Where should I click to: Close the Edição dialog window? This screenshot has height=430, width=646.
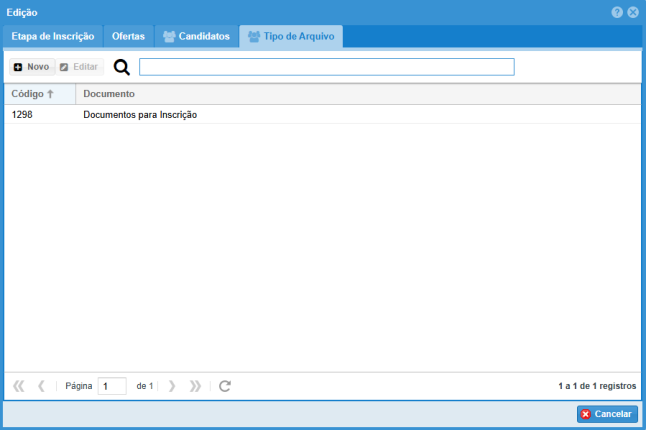(632, 12)
